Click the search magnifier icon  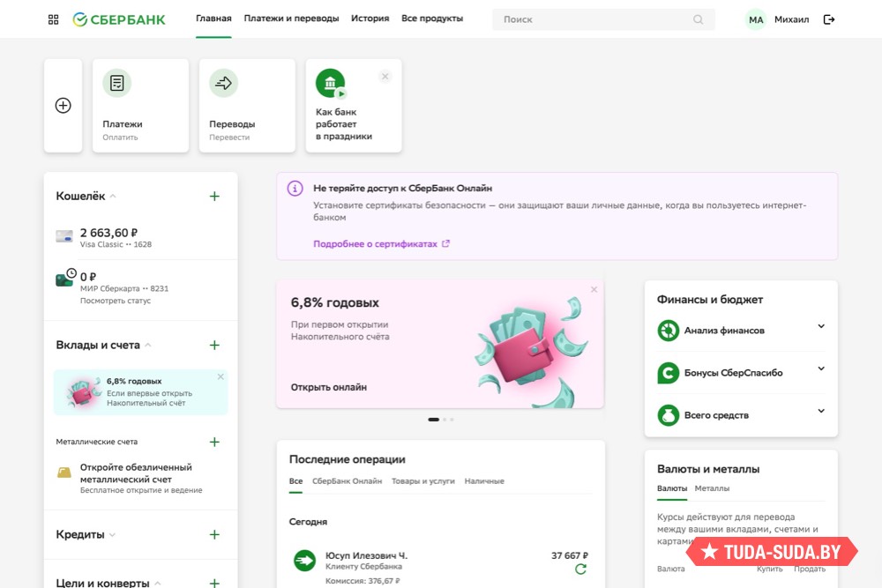coord(698,19)
